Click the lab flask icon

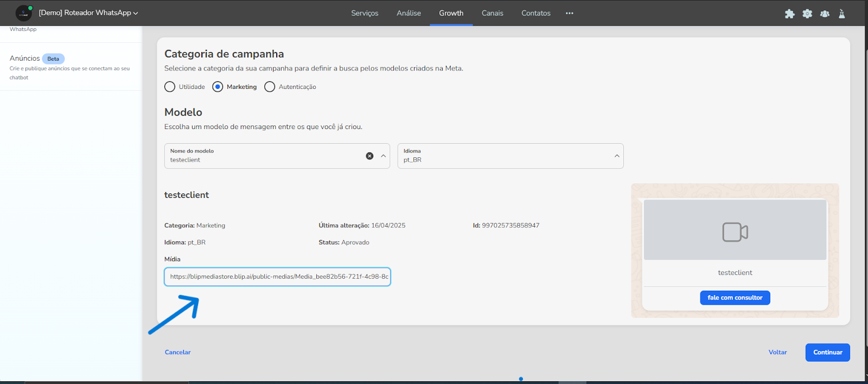click(x=841, y=14)
